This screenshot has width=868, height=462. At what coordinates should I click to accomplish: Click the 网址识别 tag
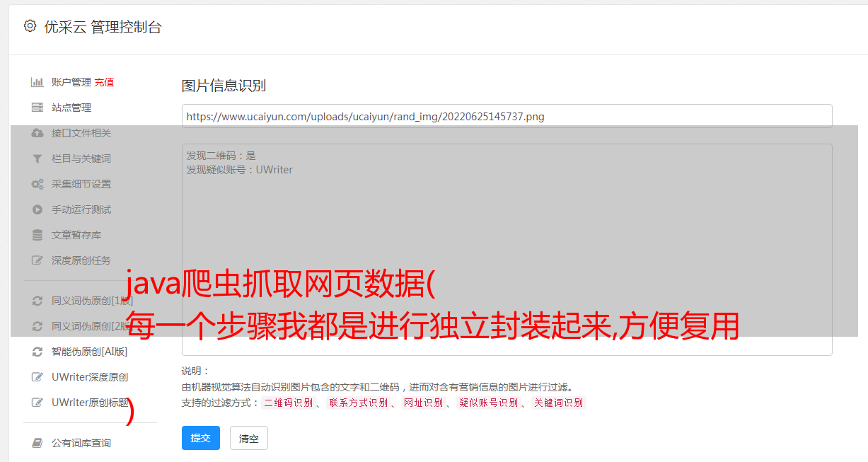click(x=423, y=403)
